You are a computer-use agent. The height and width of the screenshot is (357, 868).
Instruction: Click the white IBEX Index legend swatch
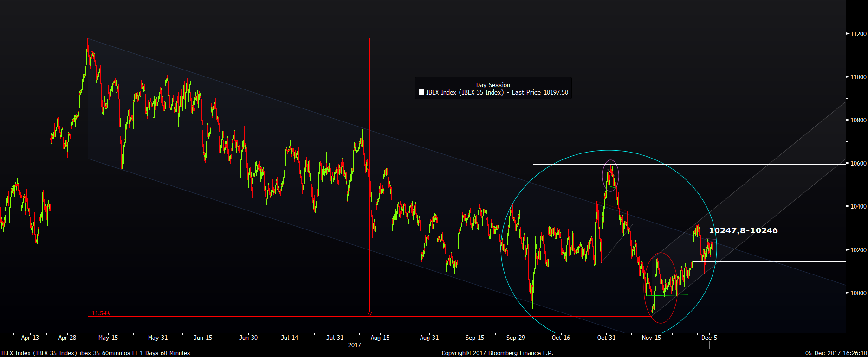421,92
